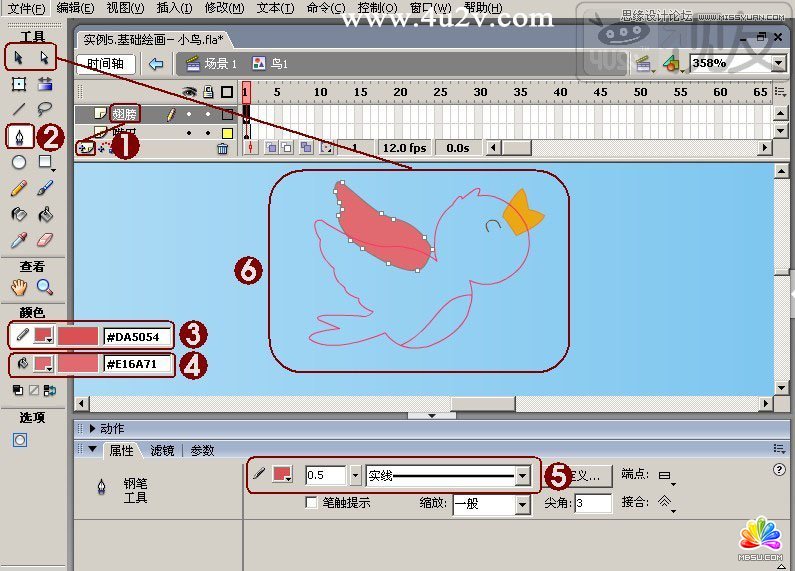Image resolution: width=795 pixels, height=571 pixels.
Task: Select the Lasso tool
Action: (x=45, y=109)
